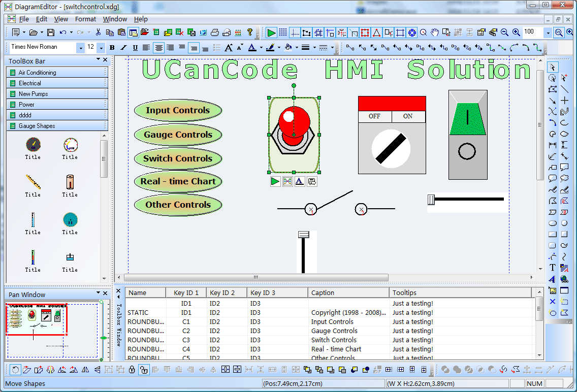
Task: Click the Cut scissors icon
Action: [x=98, y=32]
